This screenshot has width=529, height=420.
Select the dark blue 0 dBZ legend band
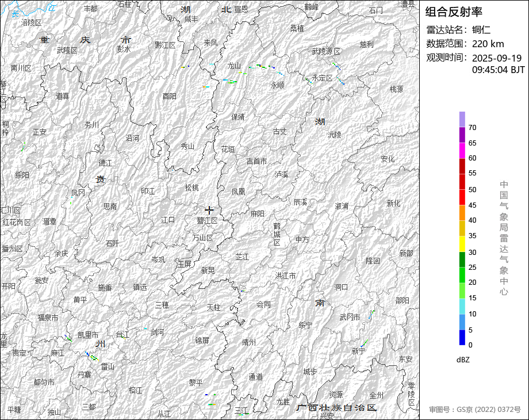click(462, 337)
